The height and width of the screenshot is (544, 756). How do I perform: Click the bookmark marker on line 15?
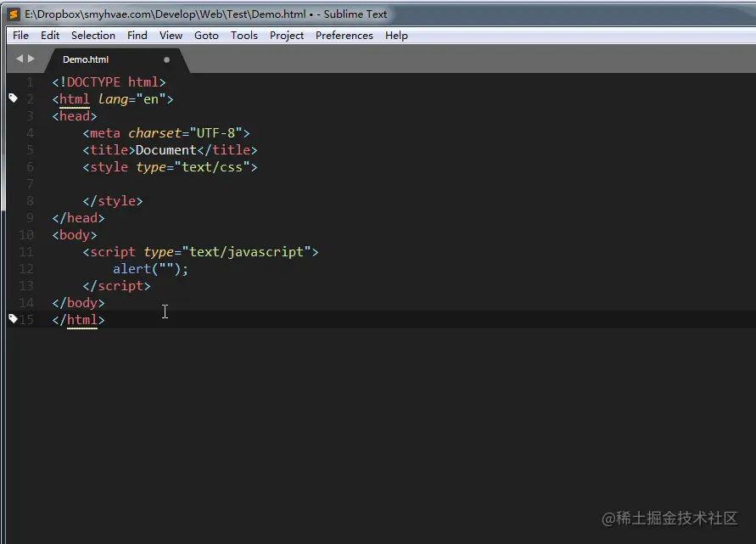(x=13, y=319)
